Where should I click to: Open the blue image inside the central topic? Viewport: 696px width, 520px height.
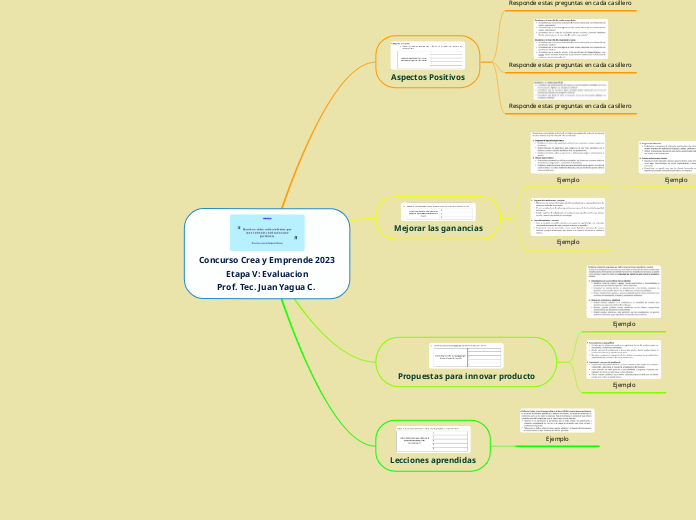pyautogui.click(x=267, y=233)
